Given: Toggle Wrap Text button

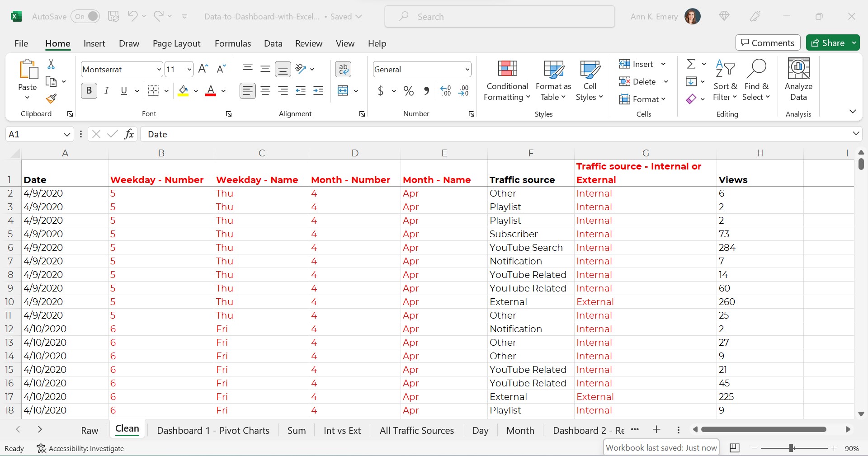Looking at the screenshot, I should point(343,69).
